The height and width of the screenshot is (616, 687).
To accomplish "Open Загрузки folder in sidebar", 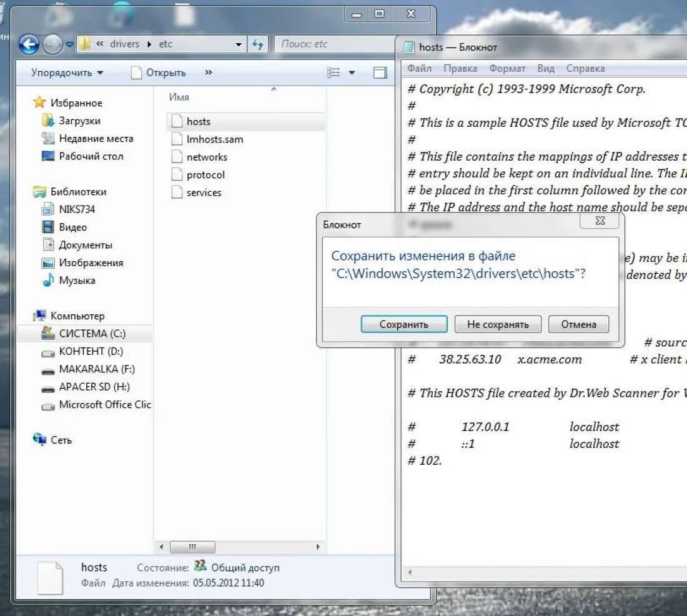I will (x=80, y=121).
